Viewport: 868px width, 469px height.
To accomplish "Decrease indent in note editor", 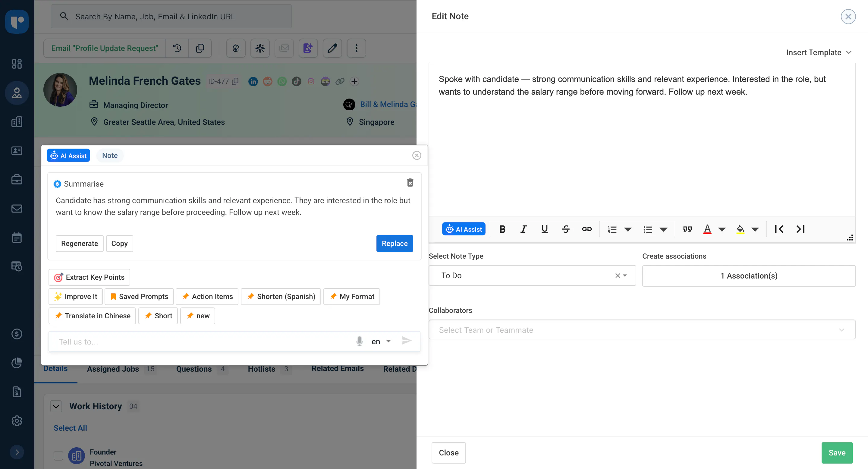I will [779, 229].
